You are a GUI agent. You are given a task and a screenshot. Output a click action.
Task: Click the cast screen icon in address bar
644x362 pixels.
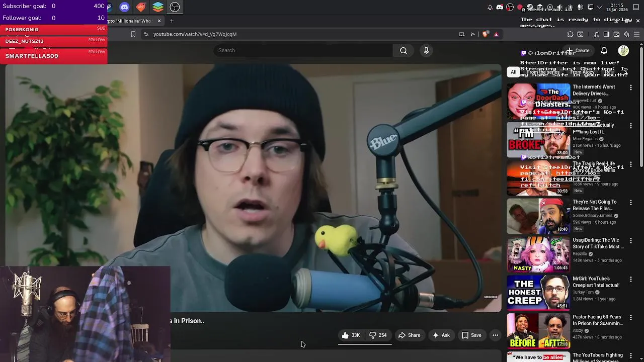[x=461, y=34]
